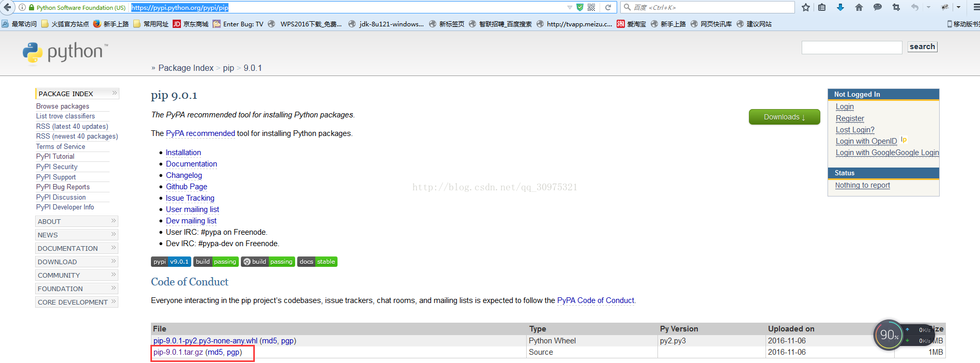Viewport: 980px width, 363px height.
Task: Open 最常访问 bookmark
Action: pos(20,24)
